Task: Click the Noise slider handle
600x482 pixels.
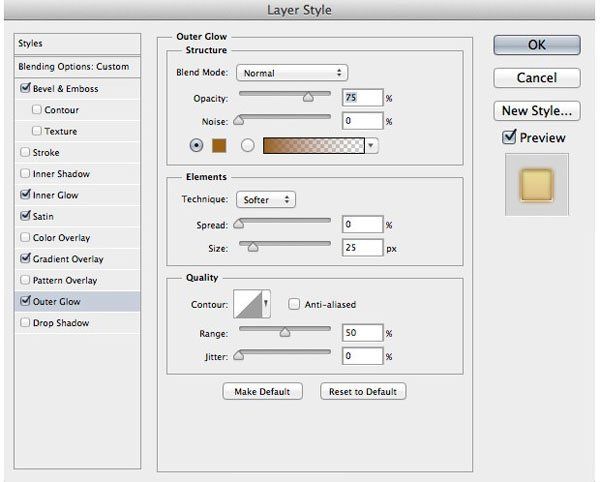Action: [239, 120]
